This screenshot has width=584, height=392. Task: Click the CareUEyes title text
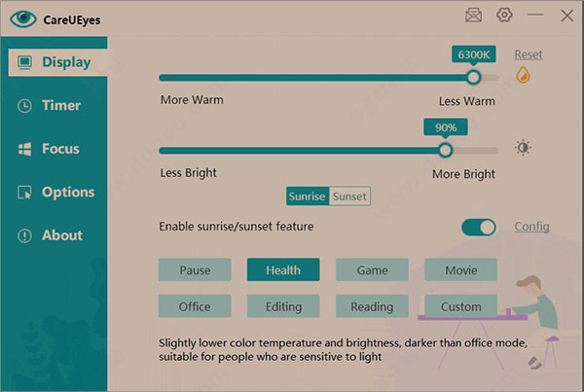pos(72,19)
